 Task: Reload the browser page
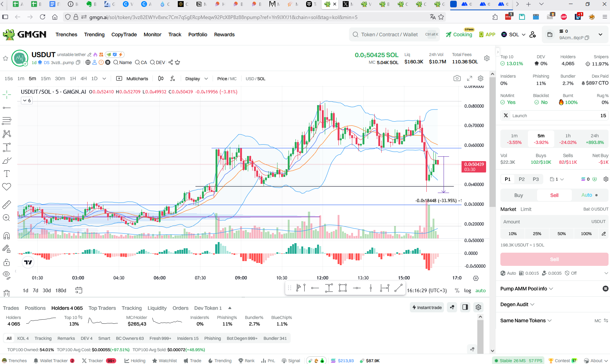(43, 17)
